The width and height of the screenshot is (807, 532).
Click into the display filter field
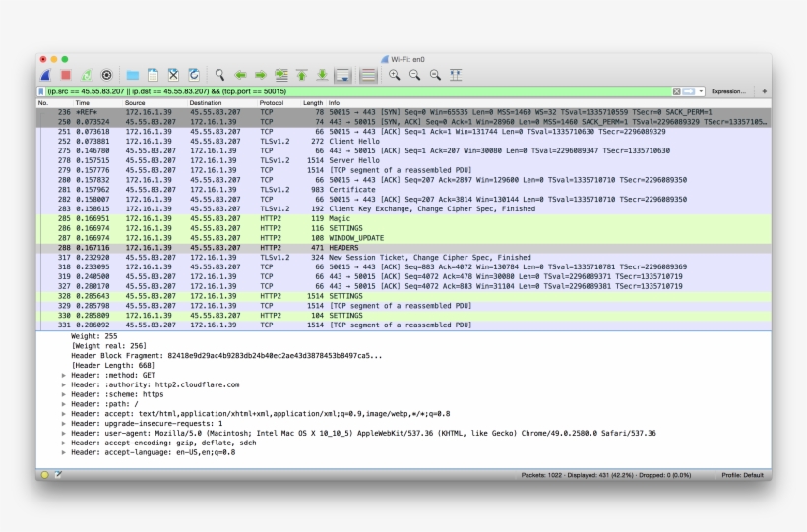coord(358,91)
